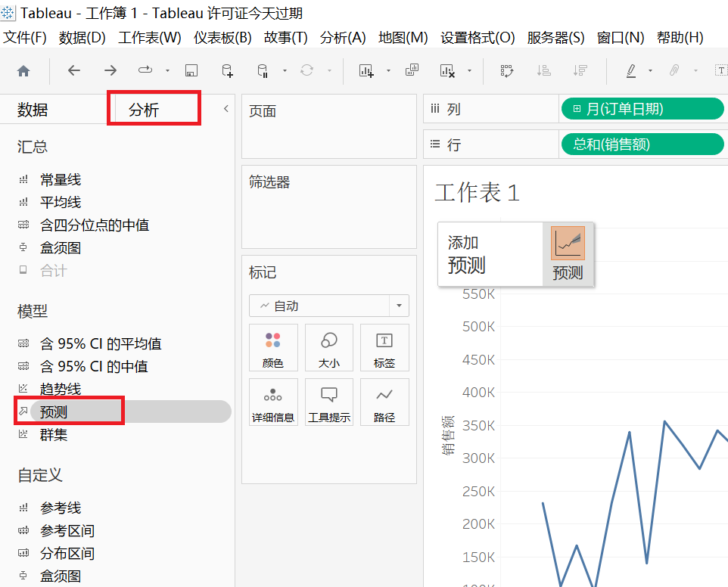728x587 pixels.
Task: Click the sort descending icon
Action: (x=580, y=70)
